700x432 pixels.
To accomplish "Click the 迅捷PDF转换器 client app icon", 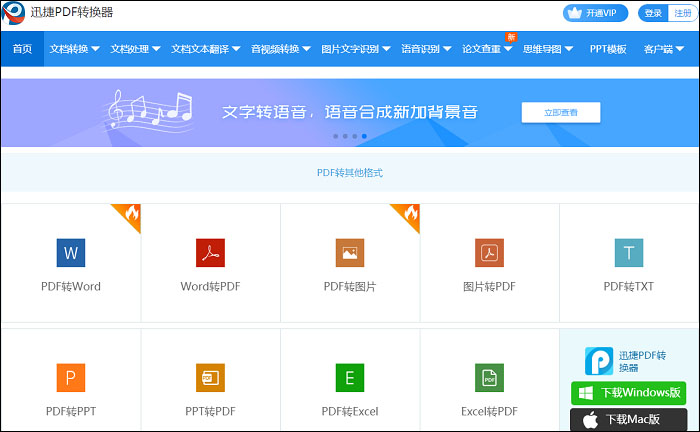I will click(599, 361).
